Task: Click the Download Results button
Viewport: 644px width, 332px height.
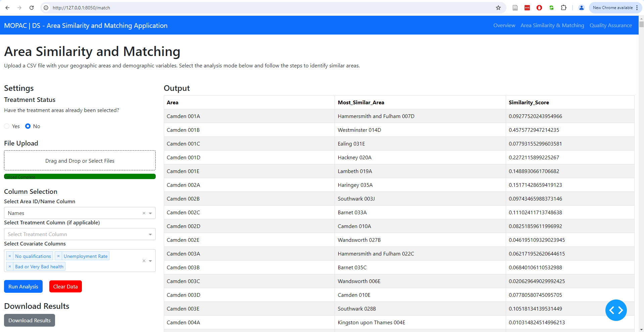Action: [x=30, y=320]
